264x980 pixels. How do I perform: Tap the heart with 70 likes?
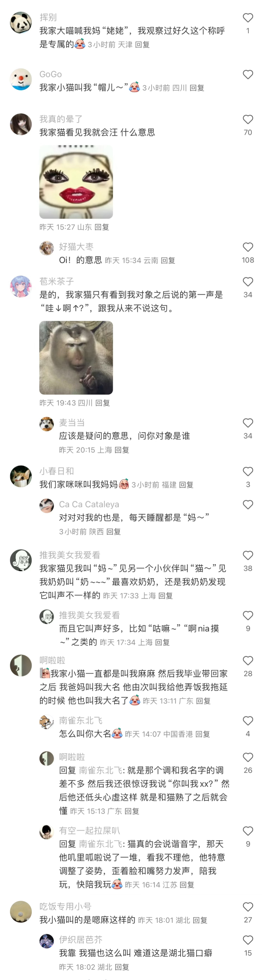click(x=248, y=119)
